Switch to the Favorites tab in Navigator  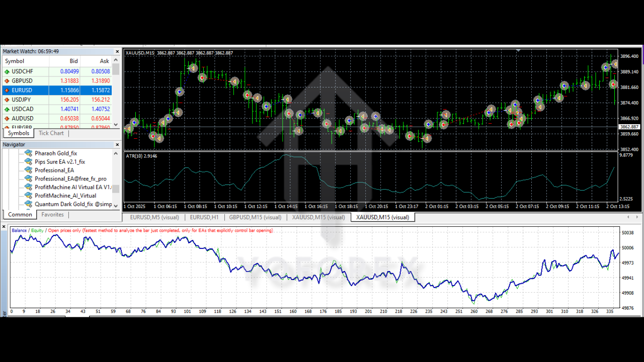tap(52, 214)
